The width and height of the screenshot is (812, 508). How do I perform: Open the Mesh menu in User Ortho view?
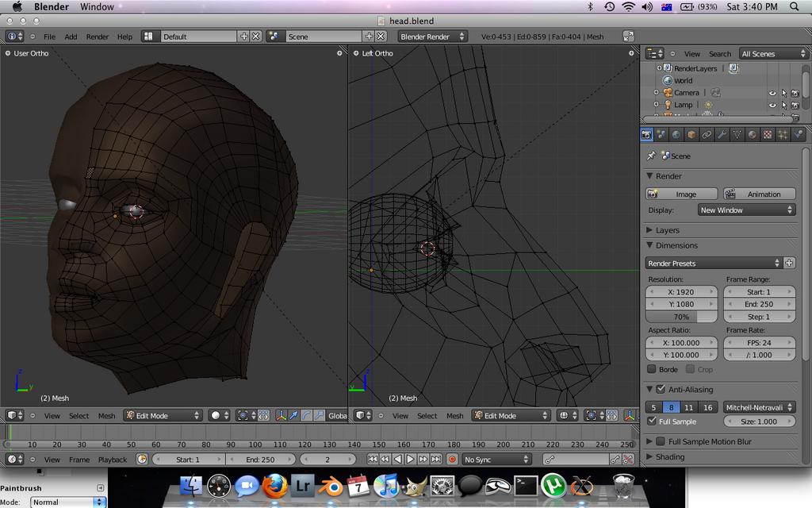coord(107,416)
